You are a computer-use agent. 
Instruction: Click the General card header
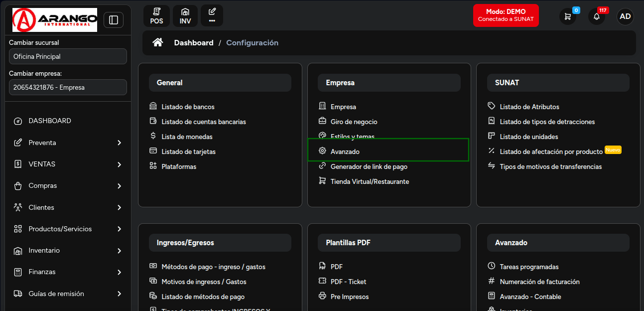(220, 83)
